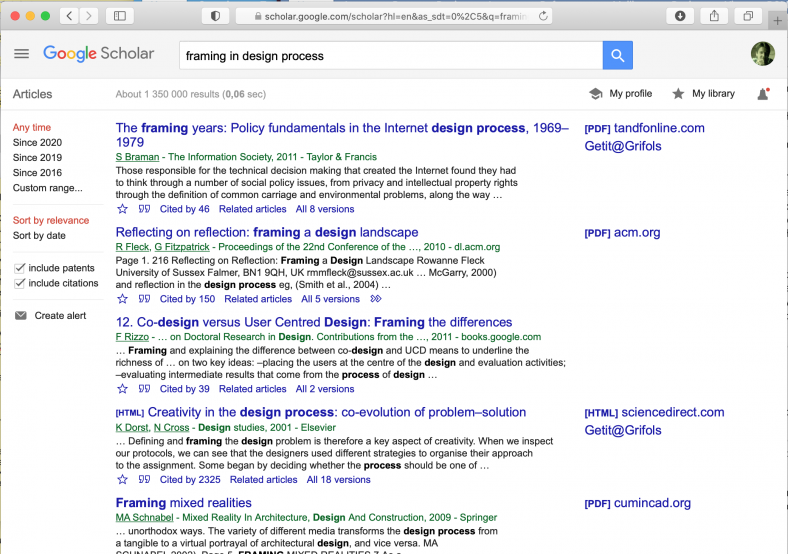Screen dimensions: 788x554
Task: Expand the 'Custom range...' date filter
Action: point(47,188)
